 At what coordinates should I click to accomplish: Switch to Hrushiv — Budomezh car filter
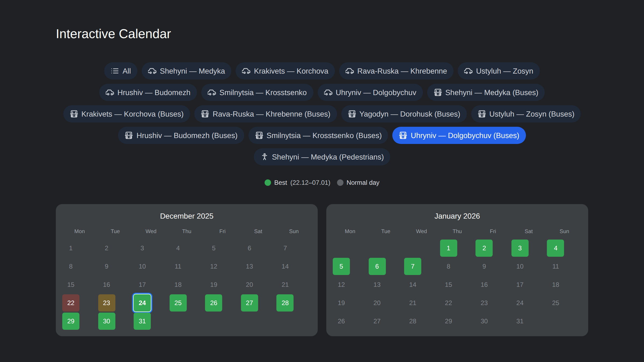(148, 92)
